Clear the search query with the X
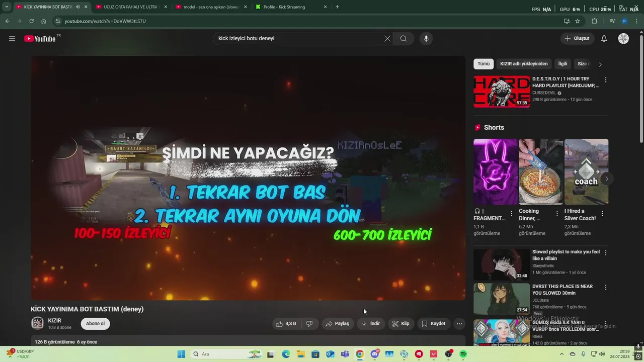The width and height of the screenshot is (644, 362). click(x=387, y=39)
